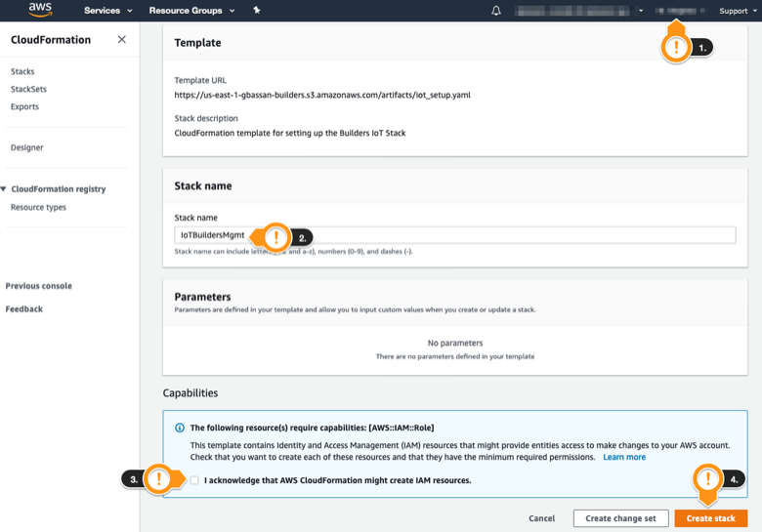The width and height of the screenshot is (762, 532).
Task: Click the info icon in Capabilities notice
Action: [x=180, y=428]
